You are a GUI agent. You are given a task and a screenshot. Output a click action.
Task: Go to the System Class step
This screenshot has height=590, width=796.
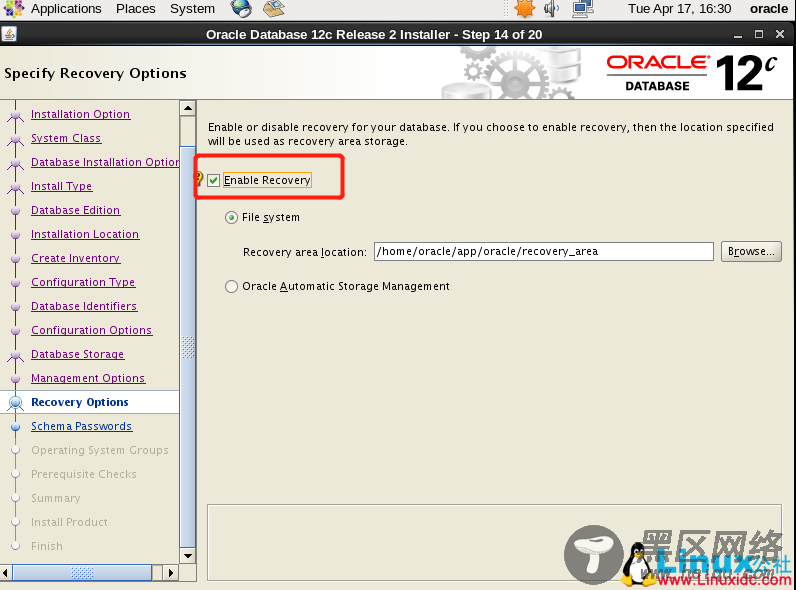(x=66, y=138)
